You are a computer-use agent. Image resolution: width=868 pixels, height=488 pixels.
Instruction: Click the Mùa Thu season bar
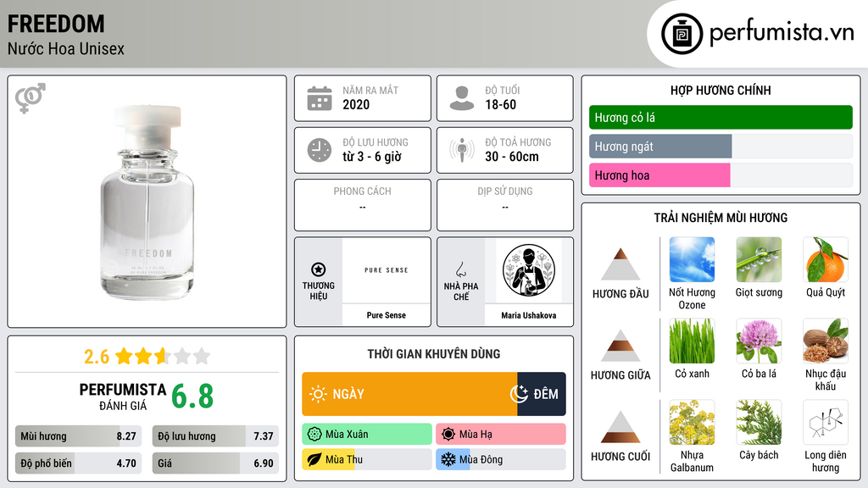click(367, 459)
